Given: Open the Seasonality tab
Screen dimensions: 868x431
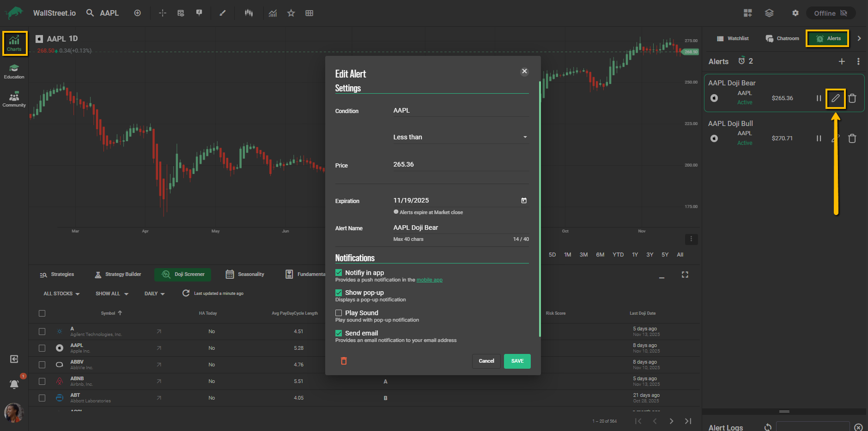Looking at the screenshot, I should [245, 274].
